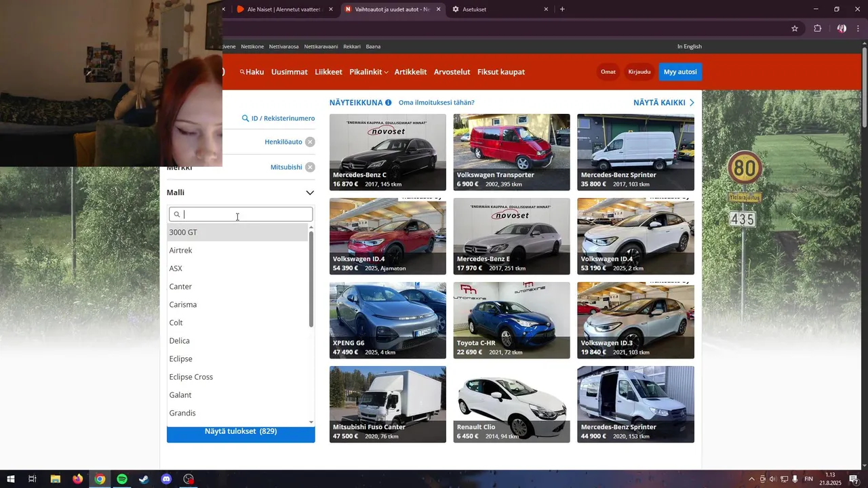Open the Toyota C-HR listing thumbnail

pos(512,321)
